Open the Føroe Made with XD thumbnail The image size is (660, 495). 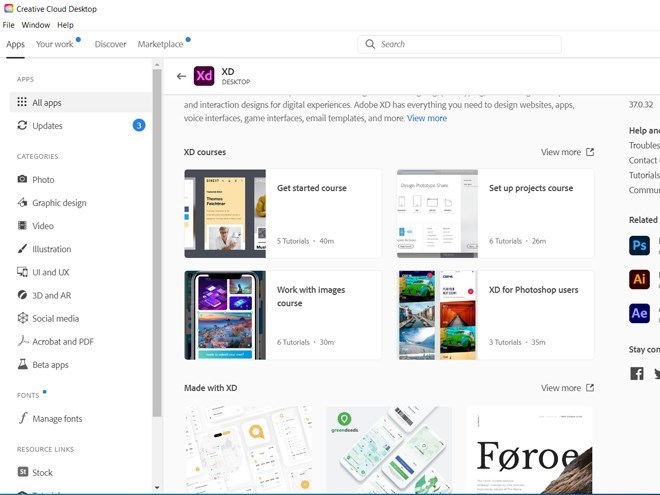point(530,450)
